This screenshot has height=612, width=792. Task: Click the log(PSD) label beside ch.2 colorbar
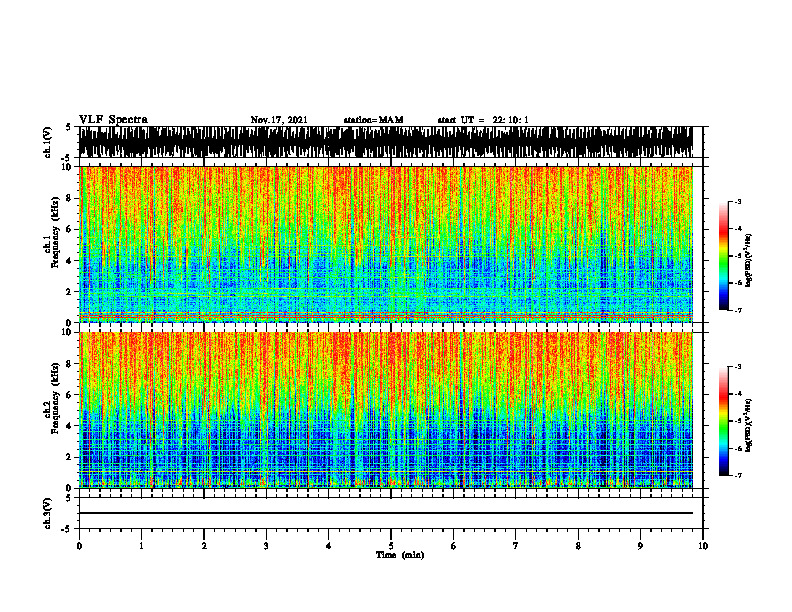749,425
